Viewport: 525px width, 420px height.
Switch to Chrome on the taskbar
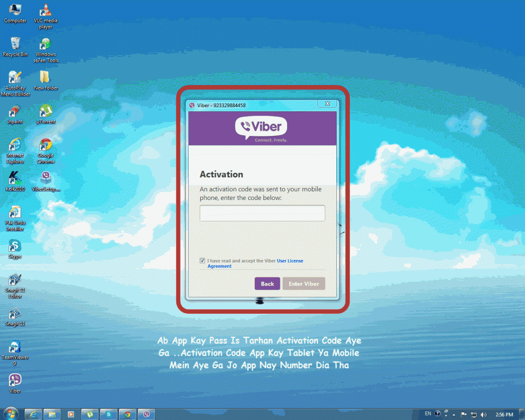(128, 414)
